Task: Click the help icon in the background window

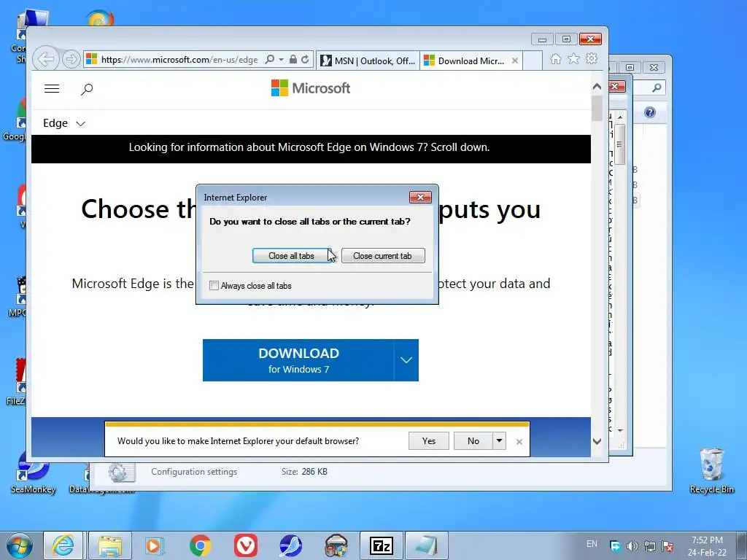Action: (x=650, y=112)
